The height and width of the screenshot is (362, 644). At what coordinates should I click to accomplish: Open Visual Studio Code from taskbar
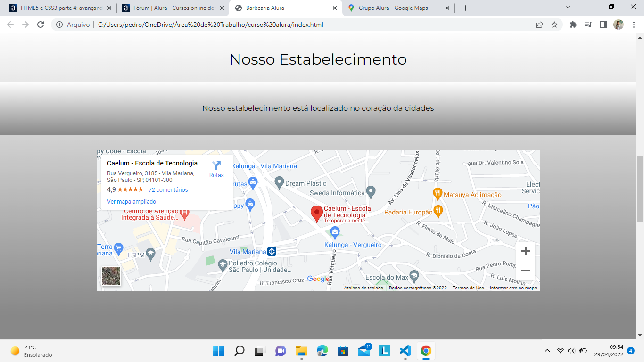pyautogui.click(x=405, y=351)
